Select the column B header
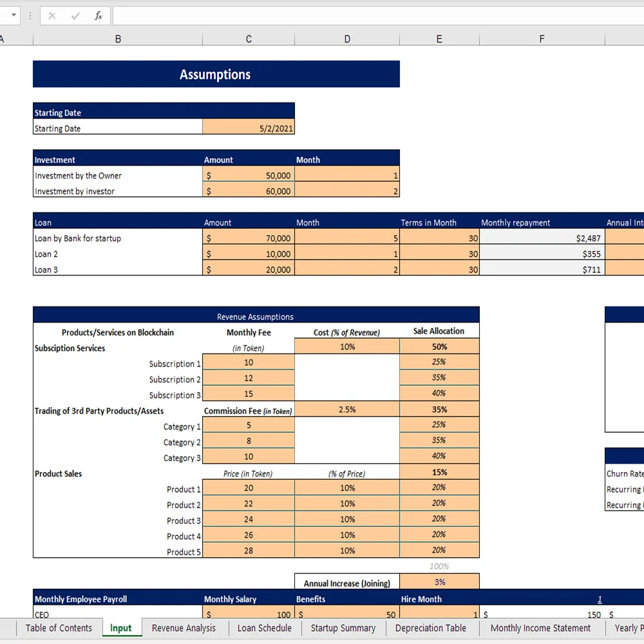Screen dimensions: 644x644 [117, 39]
